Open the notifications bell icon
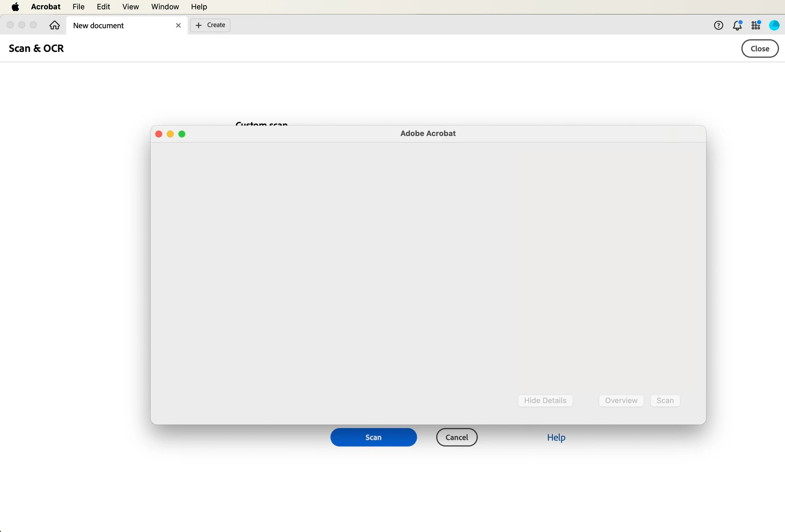The width and height of the screenshot is (785, 532). click(737, 25)
